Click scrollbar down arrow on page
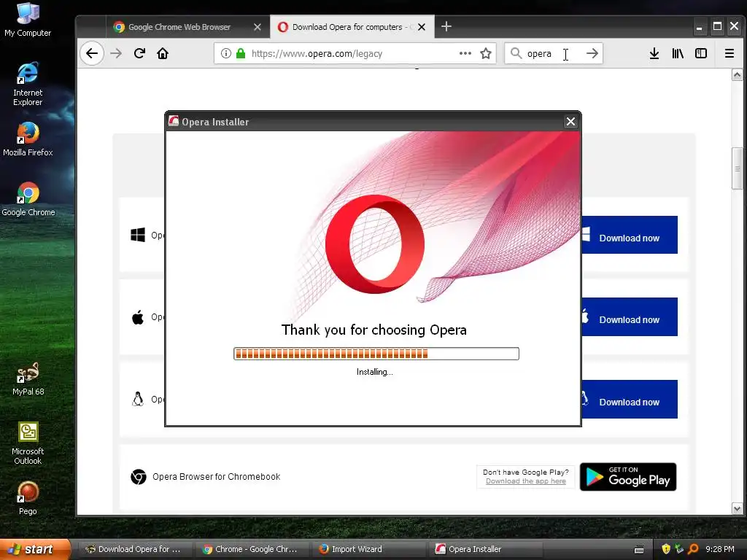 pyautogui.click(x=737, y=508)
